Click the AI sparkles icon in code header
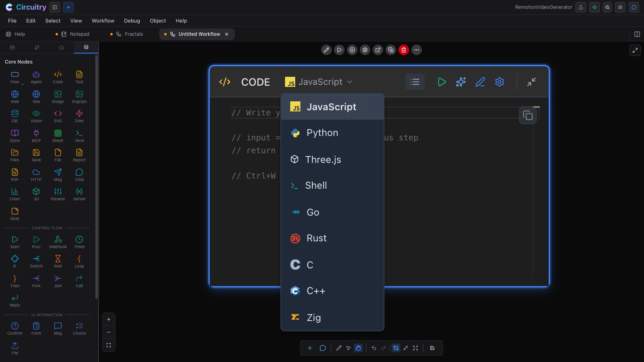Viewport: 644px width, 362px height. coord(461,82)
